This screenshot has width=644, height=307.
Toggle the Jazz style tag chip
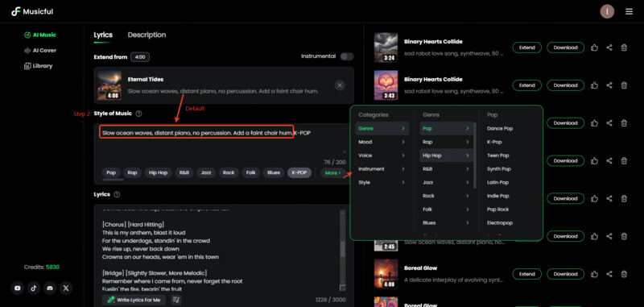pyautogui.click(x=206, y=173)
